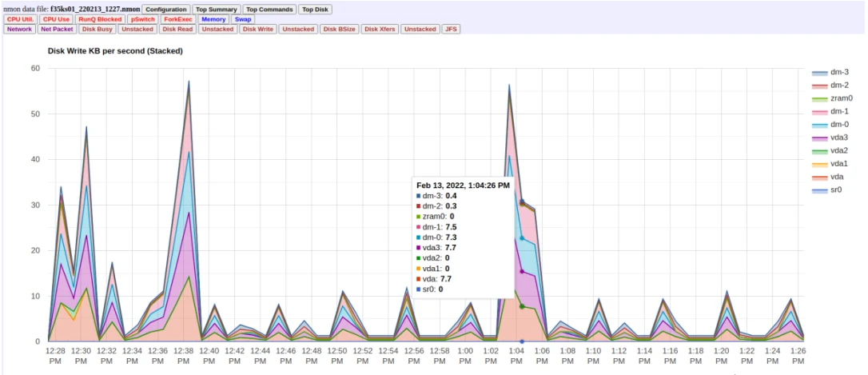View the Network chart

20,30
